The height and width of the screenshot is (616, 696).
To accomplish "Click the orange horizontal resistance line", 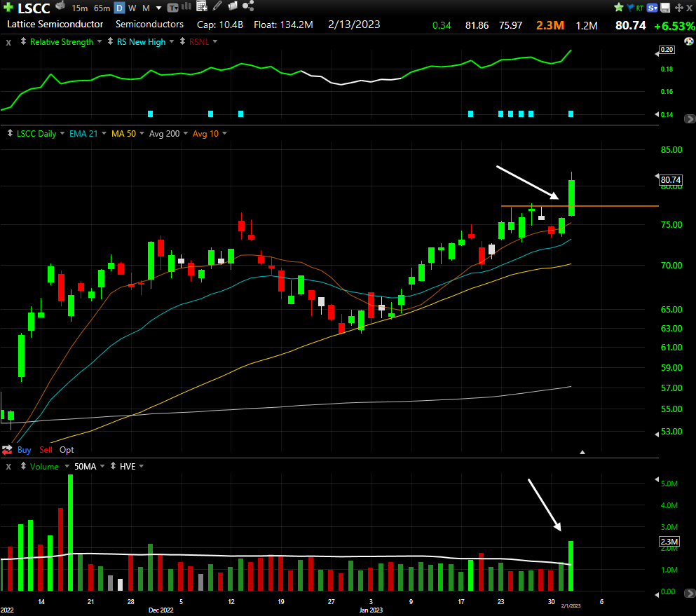I will click(x=580, y=206).
